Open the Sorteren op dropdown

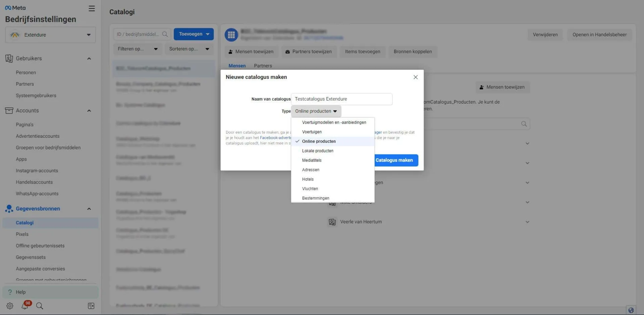tap(189, 49)
